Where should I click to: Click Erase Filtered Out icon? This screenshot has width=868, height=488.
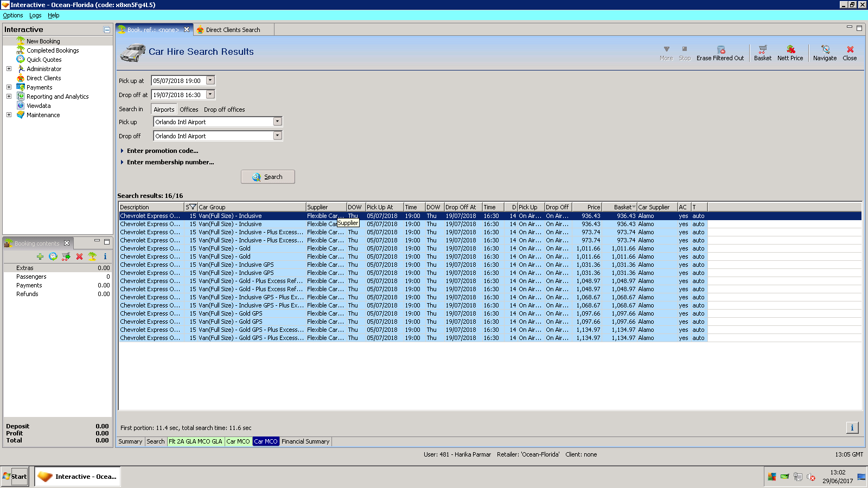point(720,49)
